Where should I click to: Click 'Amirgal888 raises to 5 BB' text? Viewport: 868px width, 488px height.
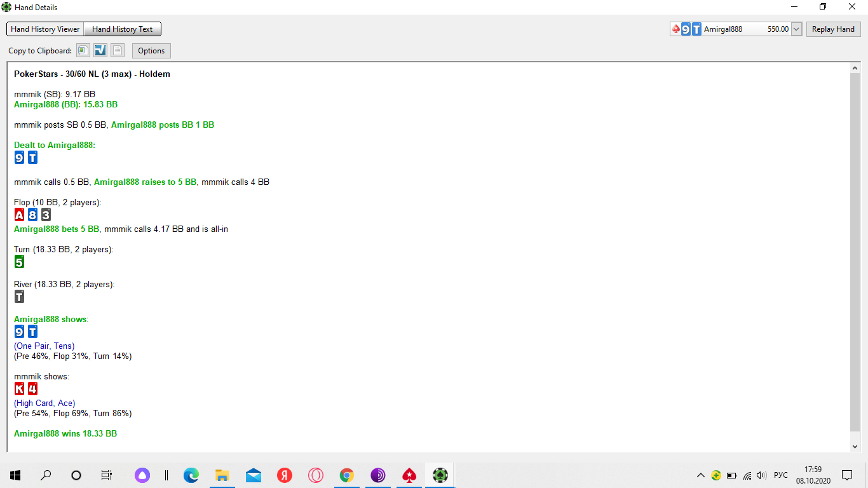146,182
